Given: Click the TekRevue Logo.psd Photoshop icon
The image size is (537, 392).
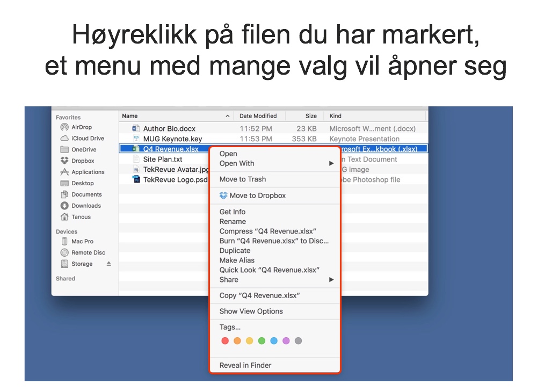Looking at the screenshot, I should point(136,180).
